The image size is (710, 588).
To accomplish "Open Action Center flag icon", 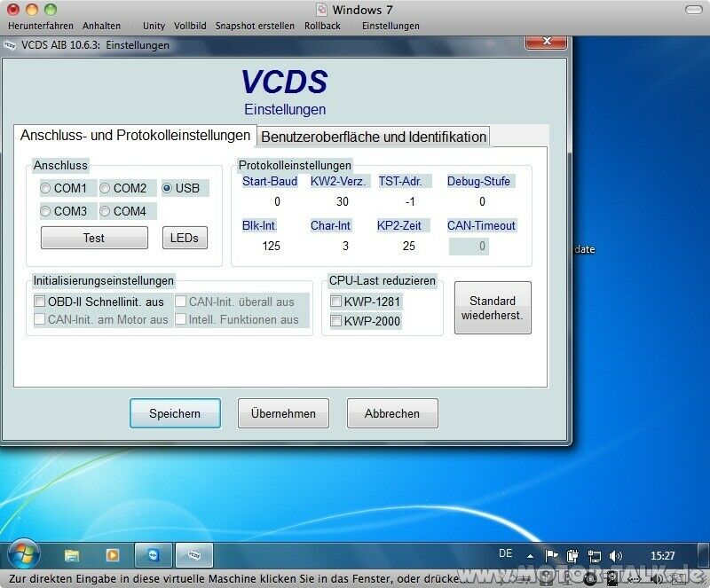I will (x=551, y=555).
